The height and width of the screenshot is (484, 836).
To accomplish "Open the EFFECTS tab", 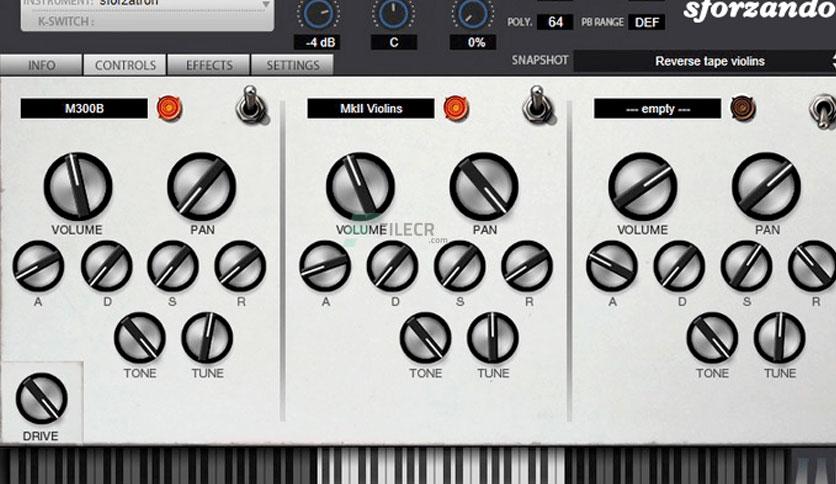I will click(209, 65).
